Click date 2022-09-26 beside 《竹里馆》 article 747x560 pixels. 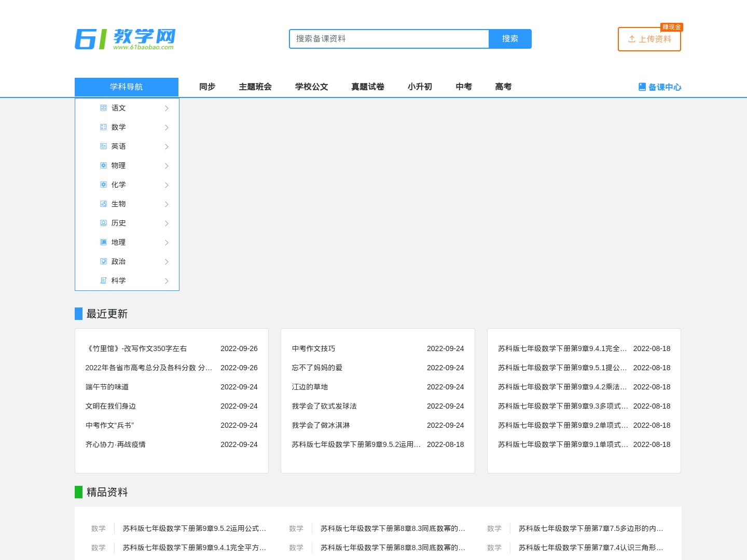click(239, 348)
